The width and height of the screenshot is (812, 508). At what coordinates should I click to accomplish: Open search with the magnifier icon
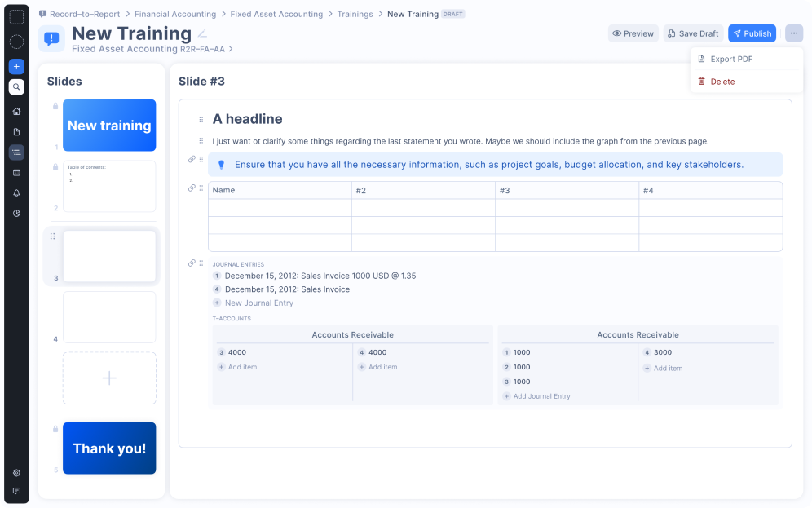coord(15,86)
